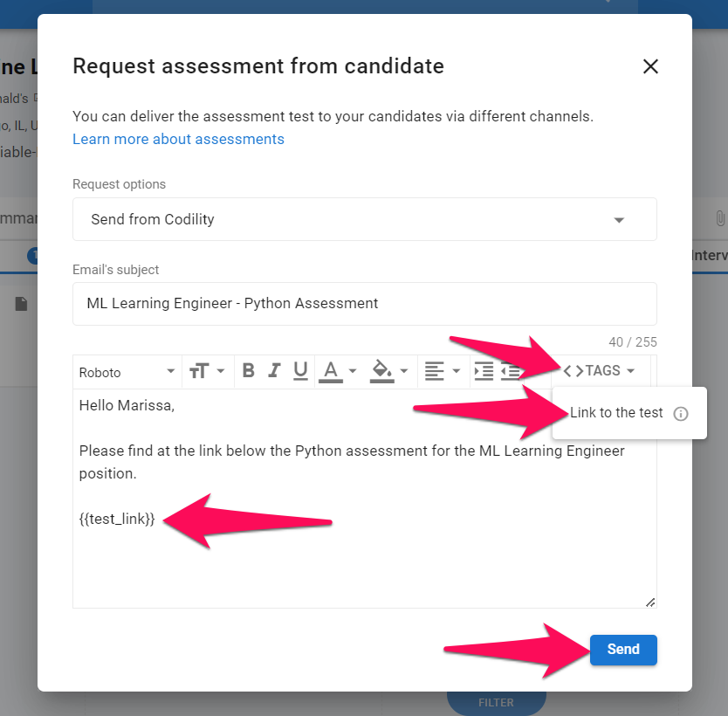Image resolution: width=728 pixels, height=716 pixels.
Task: Open the text alignment dropdown
Action: pyautogui.click(x=443, y=371)
